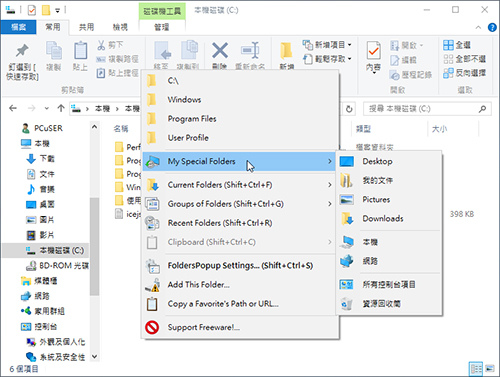
Task: Switch to the 管理 ribbon tab
Action: [162, 27]
